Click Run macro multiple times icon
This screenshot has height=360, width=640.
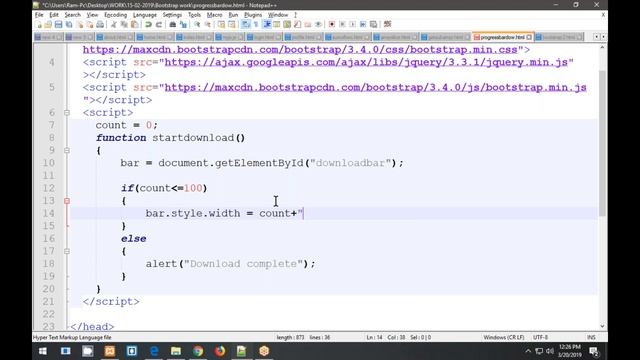[363, 24]
